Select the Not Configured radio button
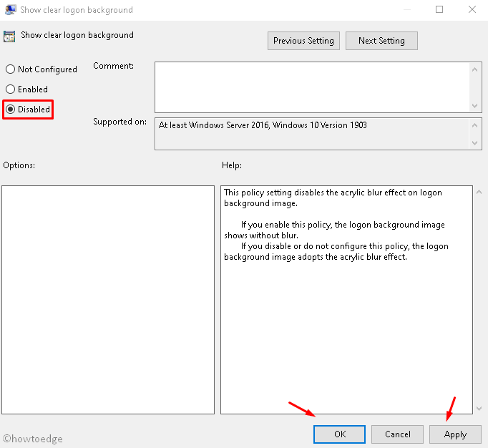 [x=10, y=69]
